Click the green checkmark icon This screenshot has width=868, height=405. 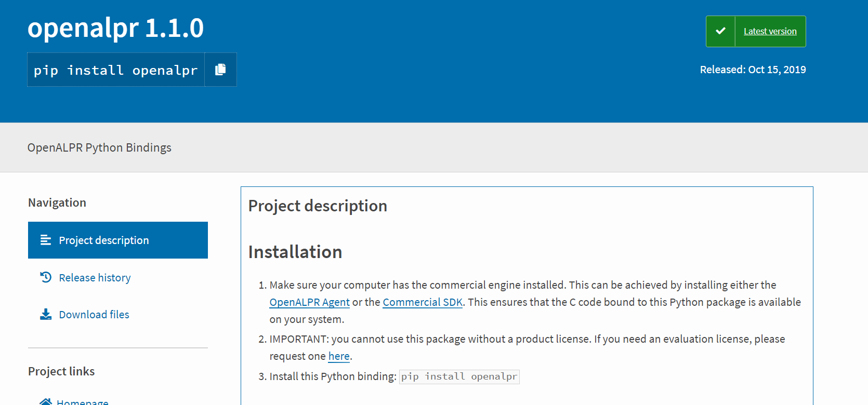coord(720,31)
